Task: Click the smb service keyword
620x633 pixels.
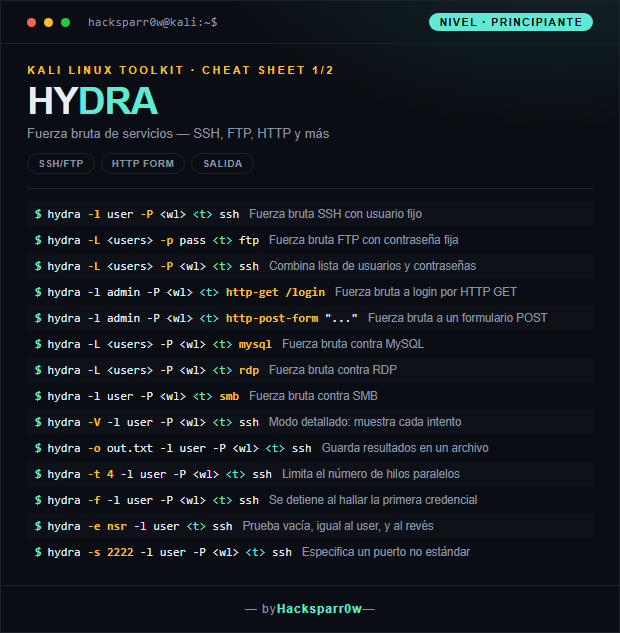Action: tap(229, 396)
